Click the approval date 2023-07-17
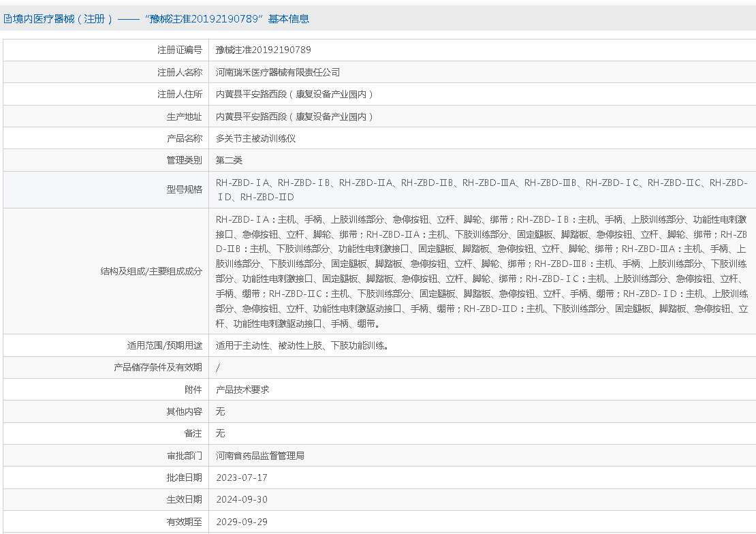 pyautogui.click(x=242, y=477)
